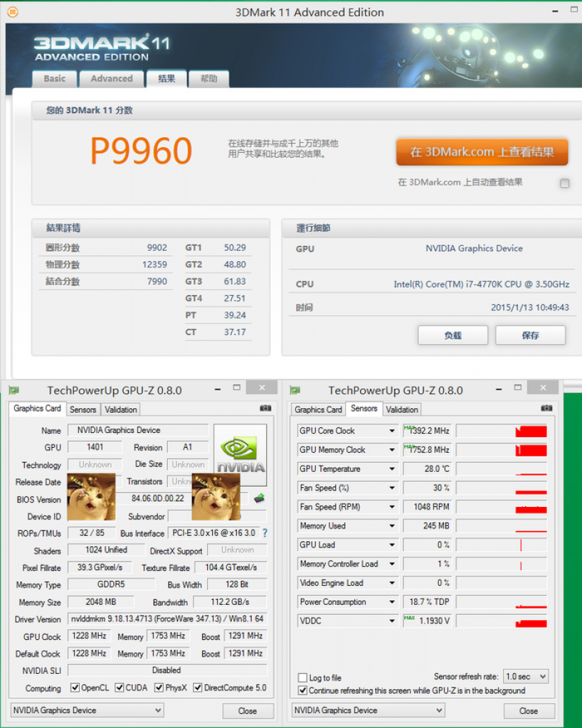This screenshot has width=582, height=728.
Task: Switch to the Advanced tab in 3DMark
Action: (112, 78)
